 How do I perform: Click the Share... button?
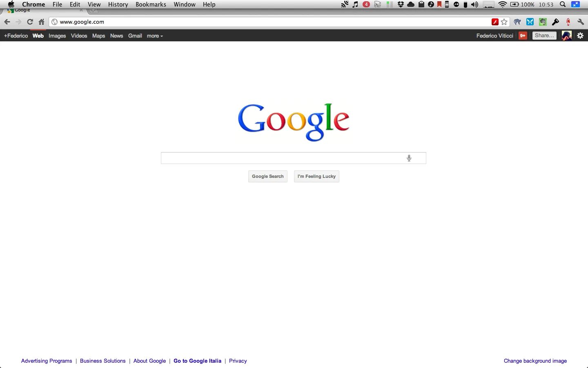point(544,36)
